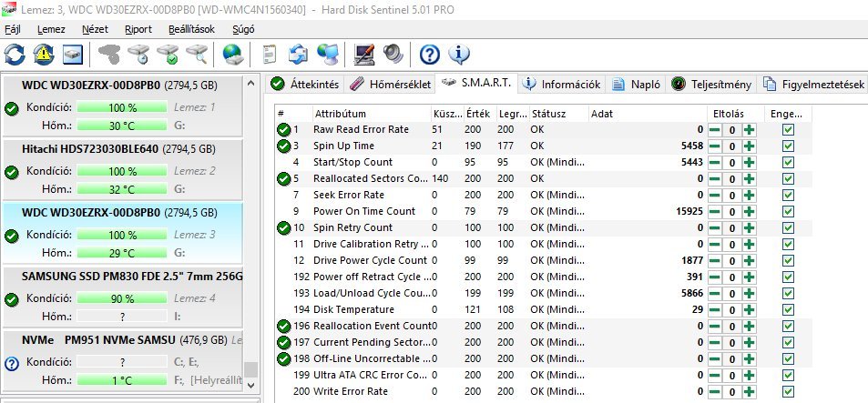Click Lemez 1 condition 100 % bar
The image size is (868, 403).
point(122,107)
